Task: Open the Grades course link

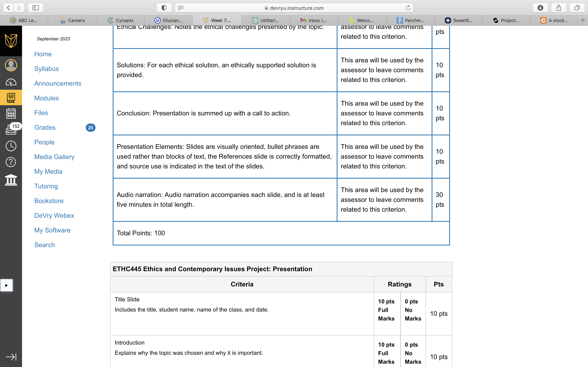Action: pos(45,127)
